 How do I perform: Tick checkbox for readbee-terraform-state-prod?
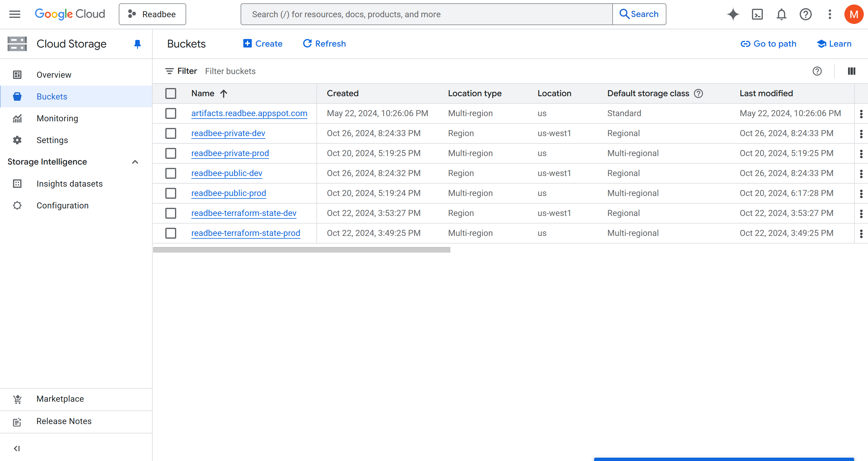pos(170,233)
